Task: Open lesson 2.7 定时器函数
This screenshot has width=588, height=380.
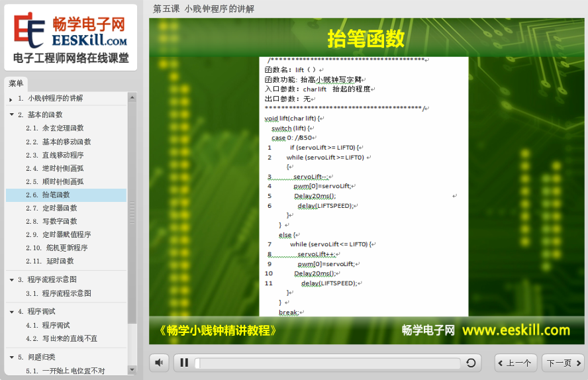Action: click(x=52, y=208)
